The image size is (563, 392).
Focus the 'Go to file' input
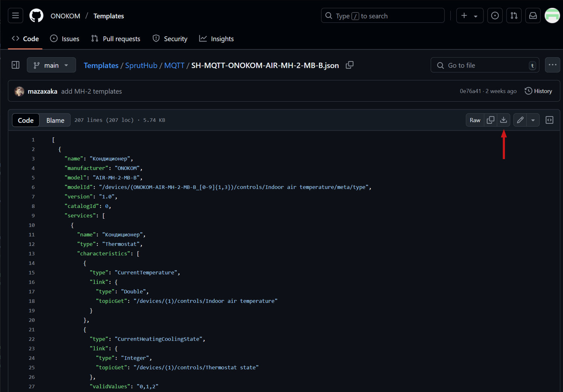(x=485, y=65)
